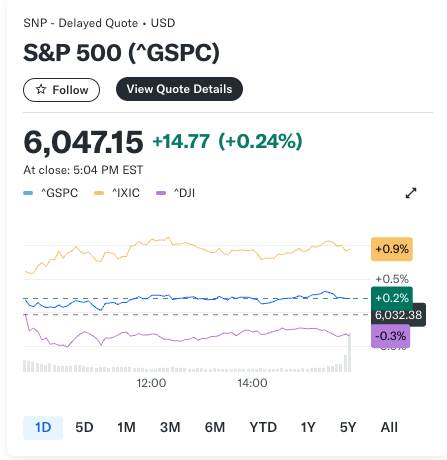This screenshot has height=460, width=447.
Task: Click the star icon in Follow
Action: pyautogui.click(x=41, y=89)
